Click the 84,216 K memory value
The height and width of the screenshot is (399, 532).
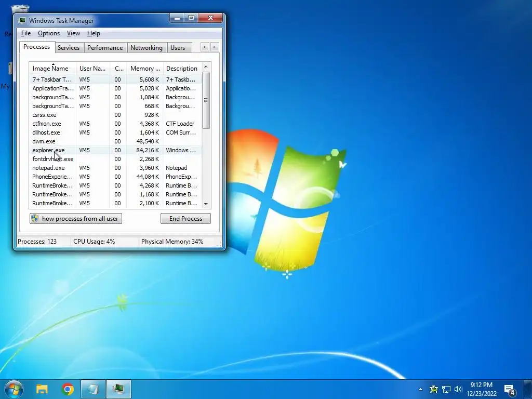pyautogui.click(x=147, y=150)
